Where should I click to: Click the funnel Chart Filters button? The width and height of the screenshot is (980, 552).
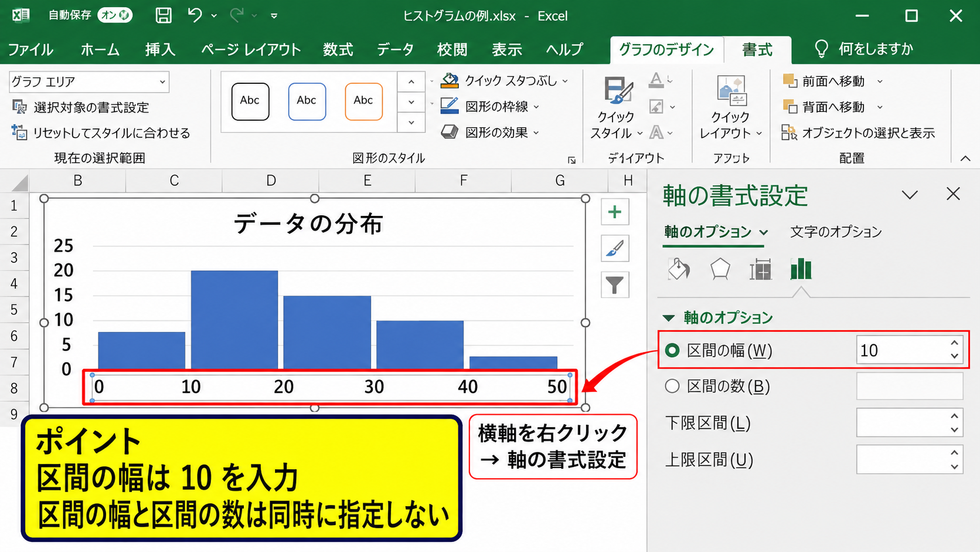tap(615, 285)
